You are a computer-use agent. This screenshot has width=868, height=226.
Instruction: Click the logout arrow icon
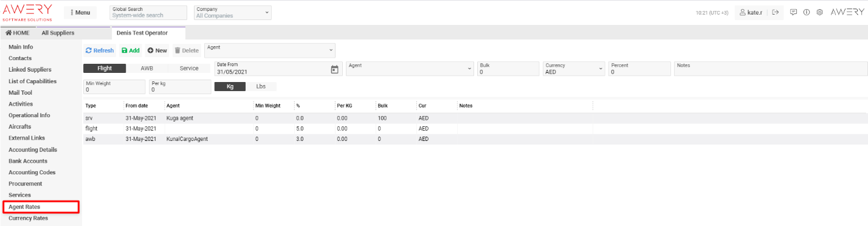(775, 12)
